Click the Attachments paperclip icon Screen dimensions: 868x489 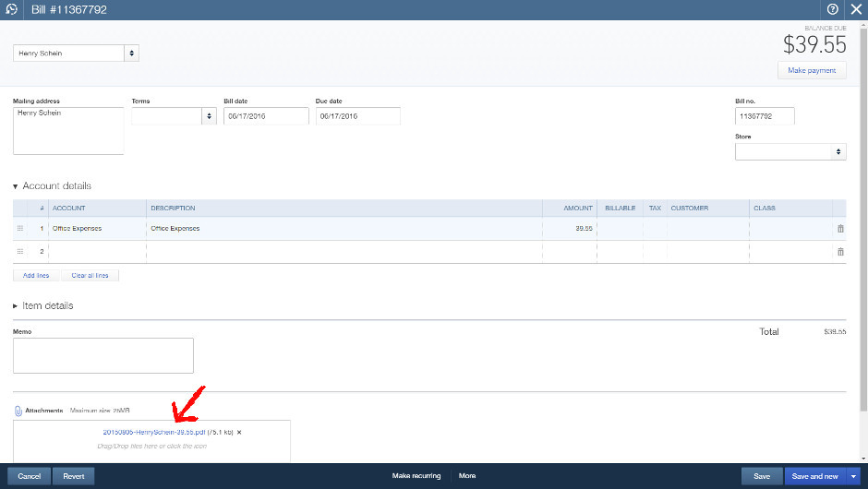pos(18,411)
